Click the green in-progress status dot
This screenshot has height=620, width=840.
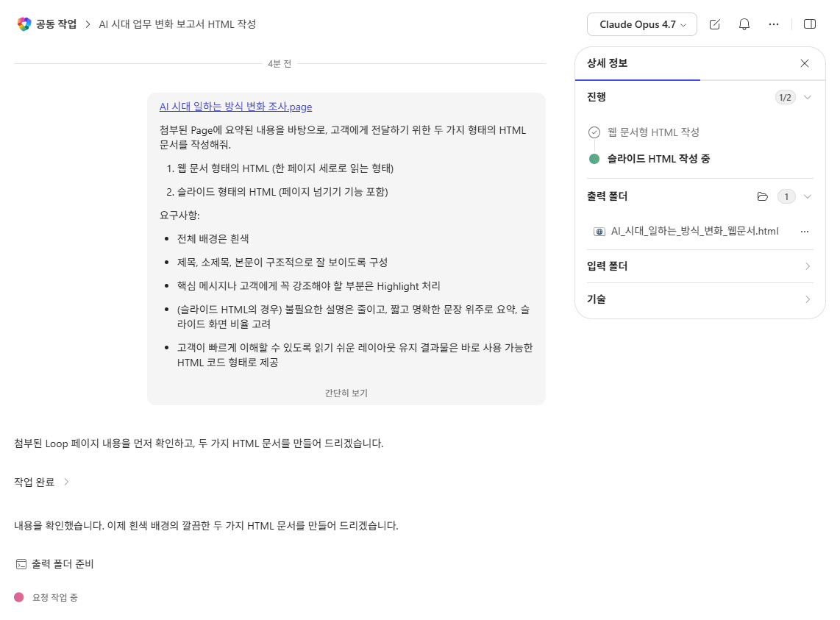594,159
